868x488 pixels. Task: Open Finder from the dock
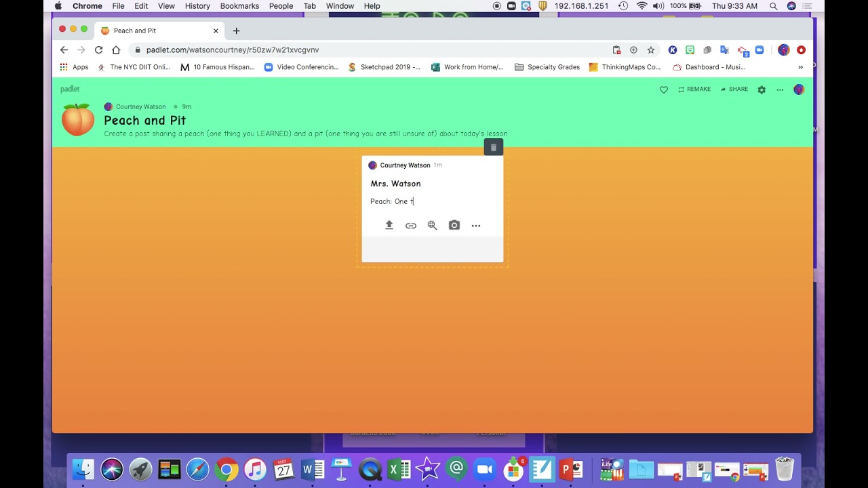(x=83, y=469)
